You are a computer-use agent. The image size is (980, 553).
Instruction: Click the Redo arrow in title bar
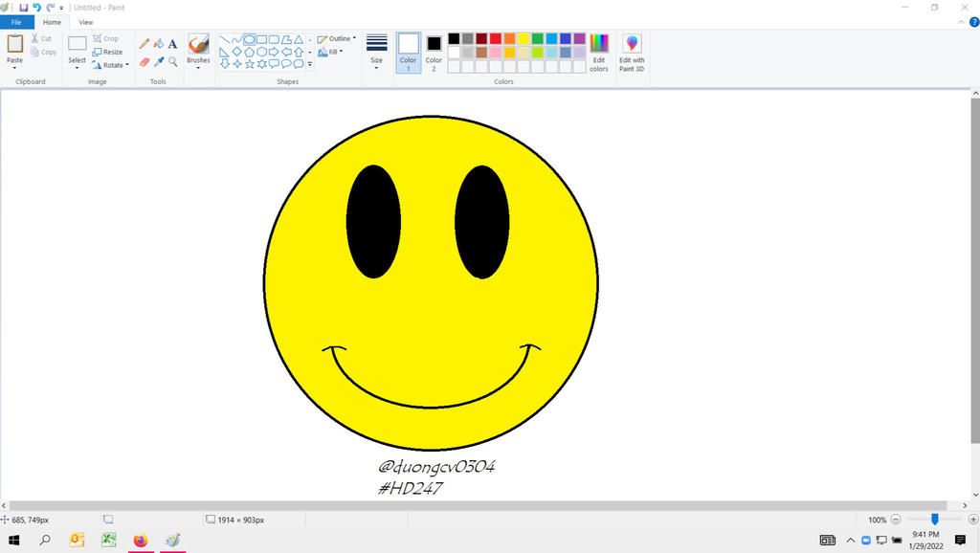[x=50, y=8]
